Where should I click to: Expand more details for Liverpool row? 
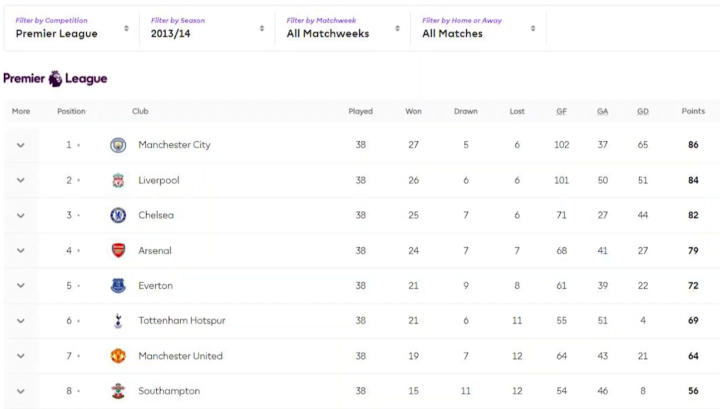point(20,180)
